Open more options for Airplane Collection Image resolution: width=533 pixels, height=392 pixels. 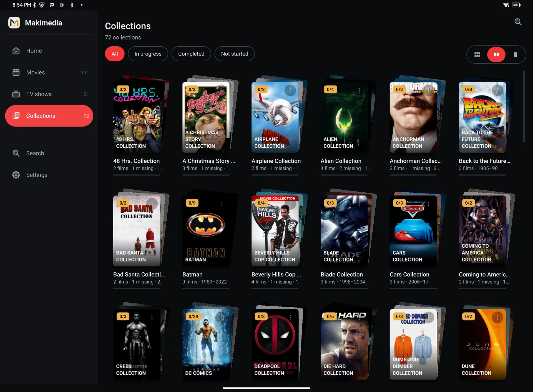(x=290, y=90)
